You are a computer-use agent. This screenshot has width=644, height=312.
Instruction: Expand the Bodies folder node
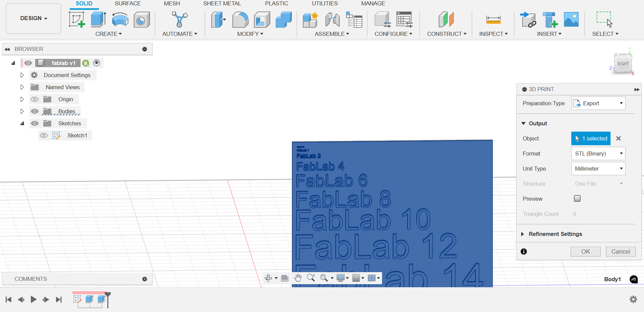(22, 111)
